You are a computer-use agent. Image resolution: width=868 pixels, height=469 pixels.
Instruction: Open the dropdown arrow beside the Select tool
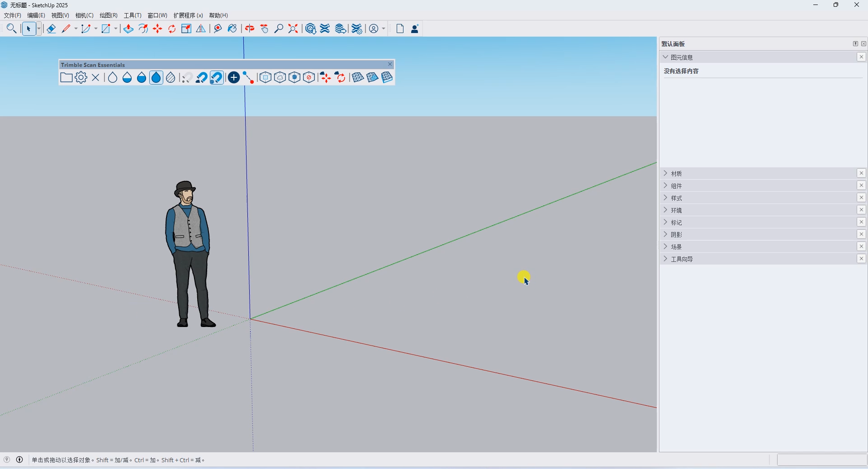point(39,29)
